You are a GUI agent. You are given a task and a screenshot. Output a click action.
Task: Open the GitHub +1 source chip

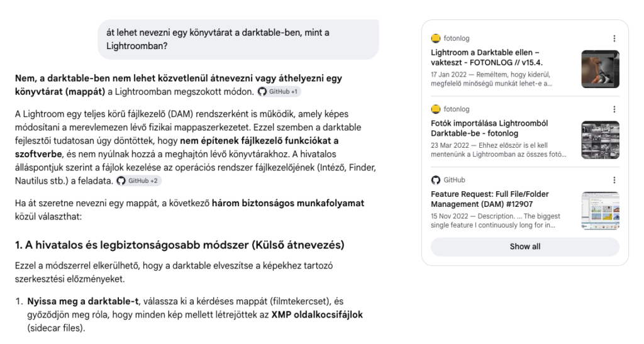[279, 92]
